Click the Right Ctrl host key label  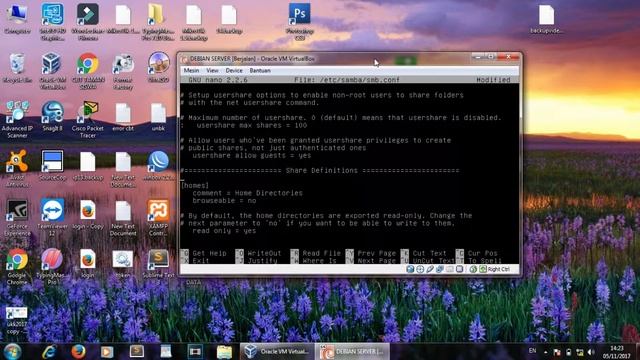(498, 269)
